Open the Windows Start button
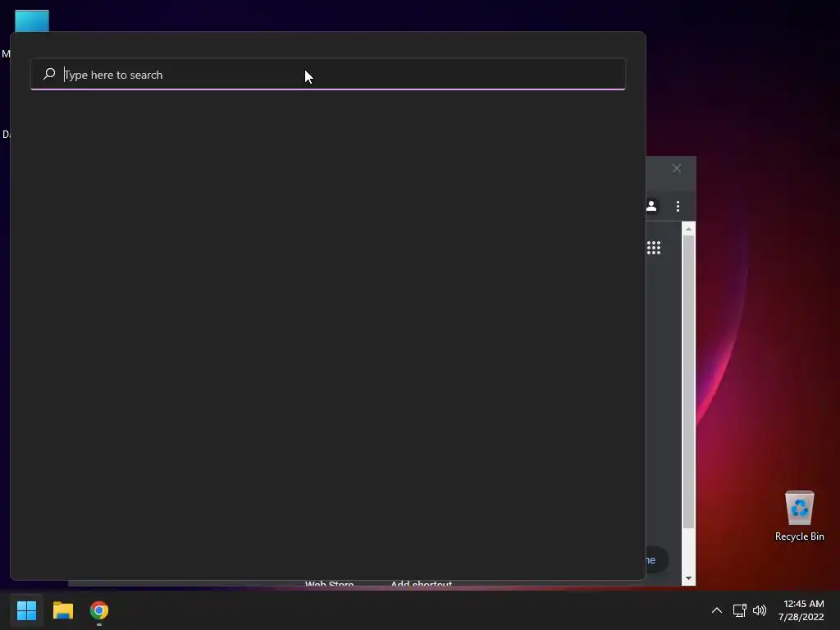 pos(27,610)
